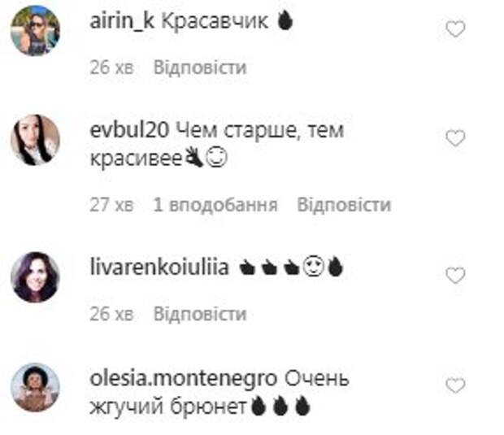View livarenkoiuliia's profile photo
Screen dimensions: 504x435
coord(35,277)
